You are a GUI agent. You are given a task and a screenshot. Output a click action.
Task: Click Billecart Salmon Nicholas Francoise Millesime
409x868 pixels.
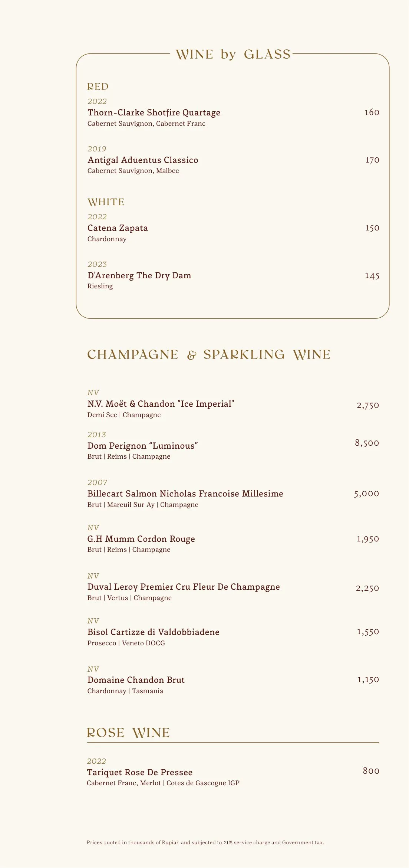(x=185, y=494)
